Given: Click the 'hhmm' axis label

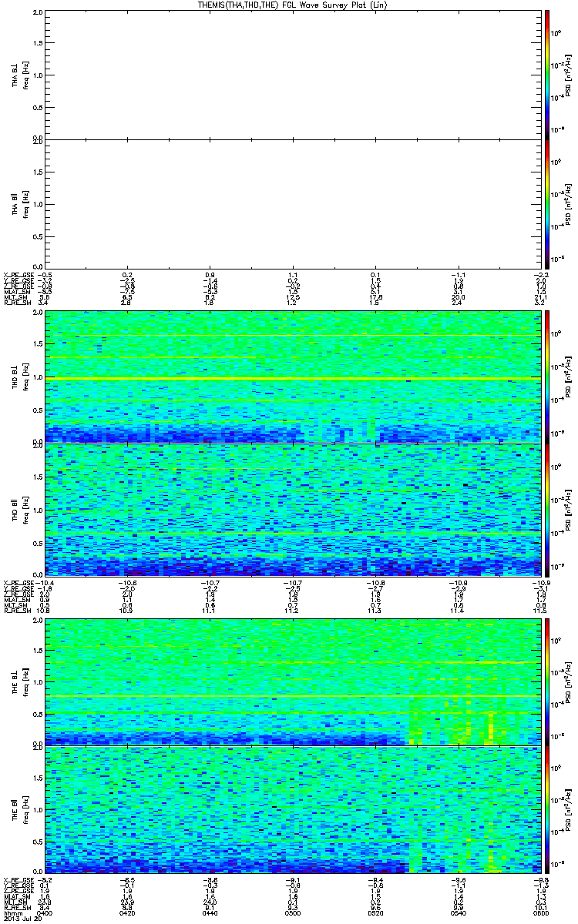Looking at the screenshot, I should tap(12, 912).
